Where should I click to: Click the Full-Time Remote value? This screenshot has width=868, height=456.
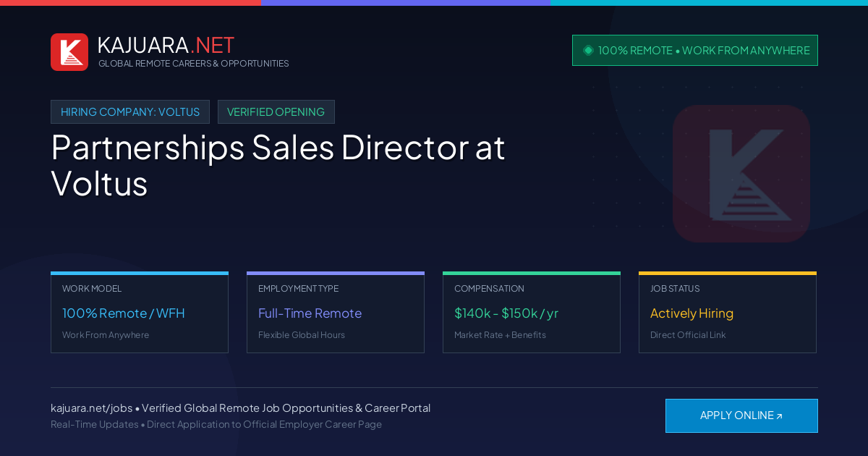coord(310,313)
